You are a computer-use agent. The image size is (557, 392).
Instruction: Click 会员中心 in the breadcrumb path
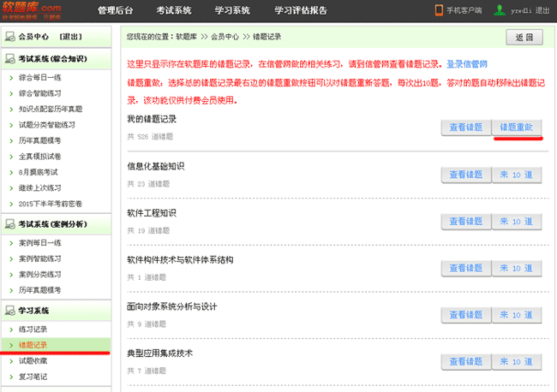click(225, 37)
